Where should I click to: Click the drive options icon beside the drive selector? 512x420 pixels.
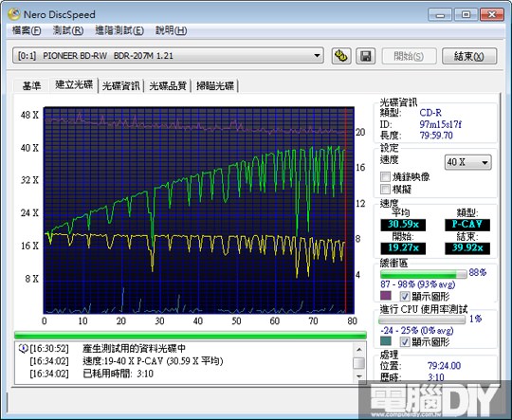(x=341, y=56)
